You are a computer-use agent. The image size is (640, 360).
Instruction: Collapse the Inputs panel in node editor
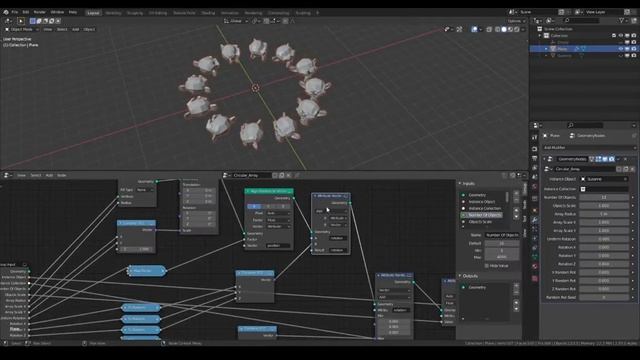coord(460,184)
